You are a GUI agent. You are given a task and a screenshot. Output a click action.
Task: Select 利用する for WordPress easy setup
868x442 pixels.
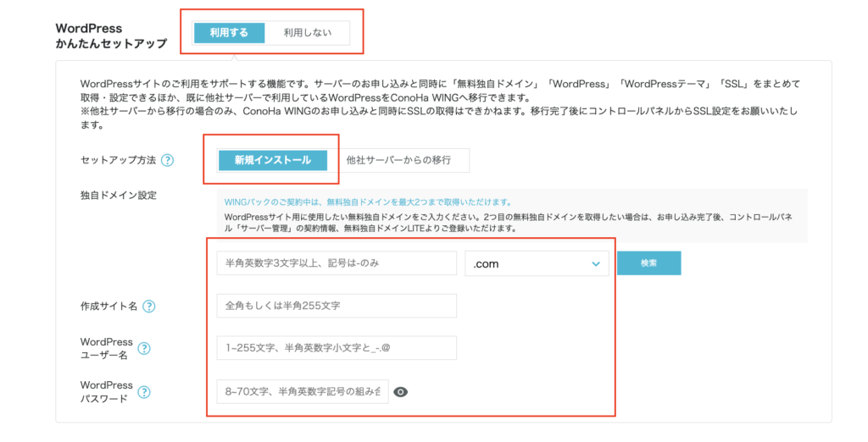pyautogui.click(x=229, y=33)
